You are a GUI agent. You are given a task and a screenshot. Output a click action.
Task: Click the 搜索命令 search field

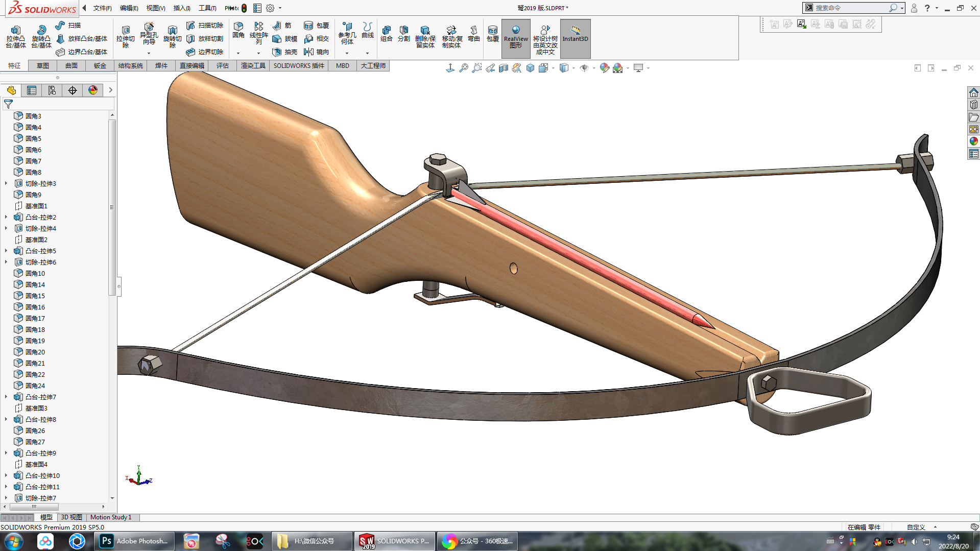point(852,8)
